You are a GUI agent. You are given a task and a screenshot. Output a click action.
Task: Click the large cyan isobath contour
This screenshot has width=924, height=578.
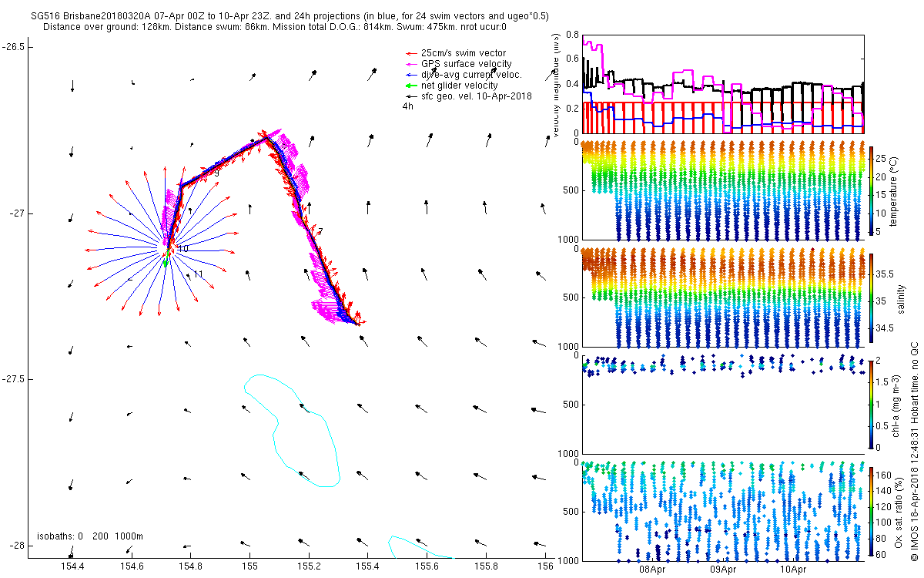coord(293,430)
